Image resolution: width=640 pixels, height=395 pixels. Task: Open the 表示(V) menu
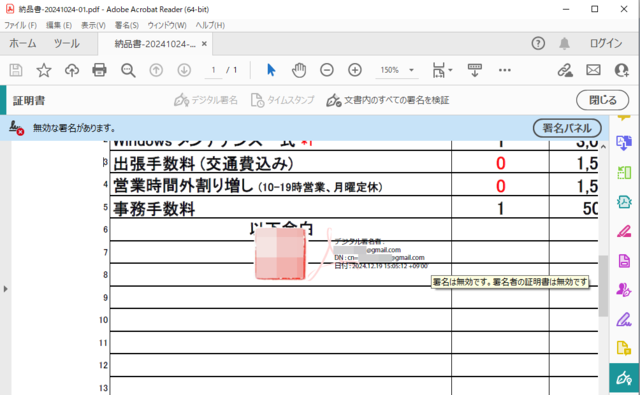tap(93, 25)
